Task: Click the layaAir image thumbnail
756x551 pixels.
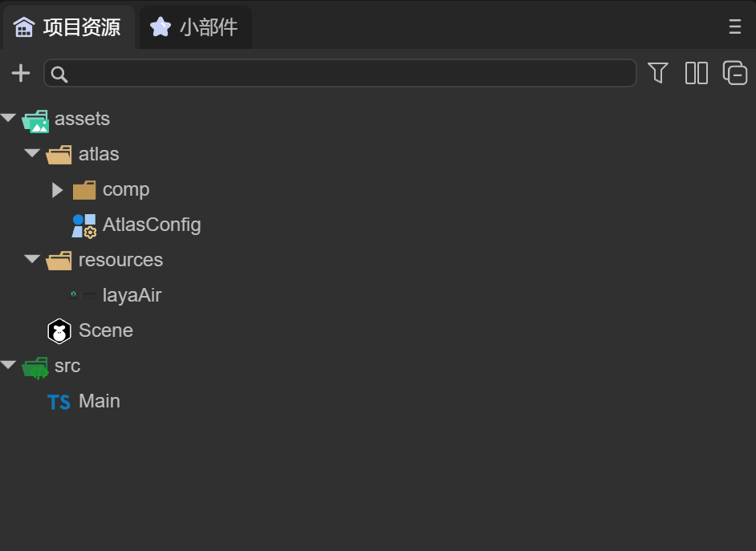Action: point(83,295)
